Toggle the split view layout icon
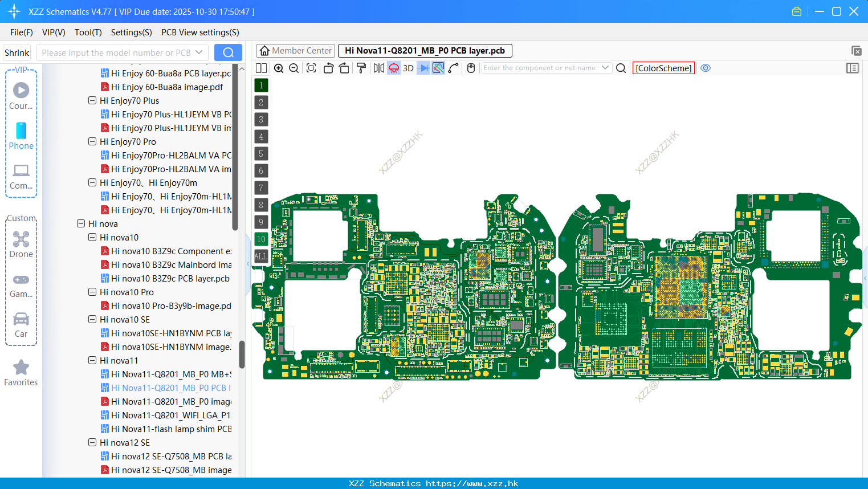 (x=261, y=68)
